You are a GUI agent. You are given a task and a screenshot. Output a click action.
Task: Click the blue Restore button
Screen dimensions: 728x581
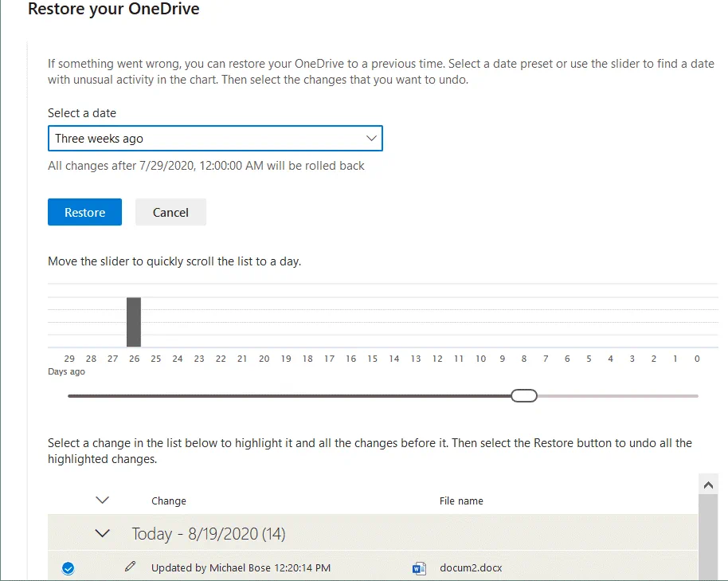click(84, 212)
